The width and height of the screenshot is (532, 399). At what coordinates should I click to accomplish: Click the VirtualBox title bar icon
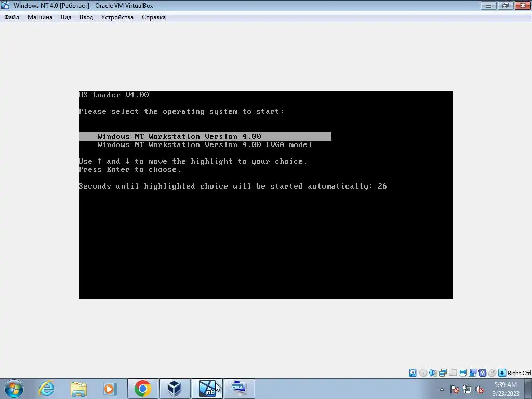point(5,5)
